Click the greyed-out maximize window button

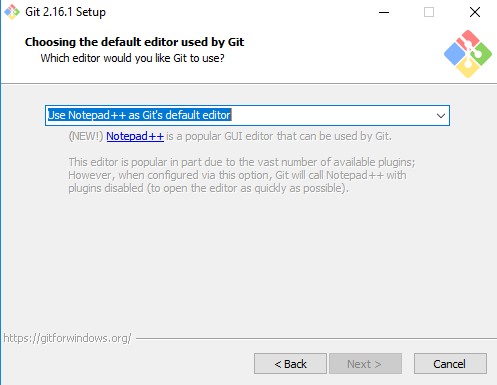click(x=429, y=12)
